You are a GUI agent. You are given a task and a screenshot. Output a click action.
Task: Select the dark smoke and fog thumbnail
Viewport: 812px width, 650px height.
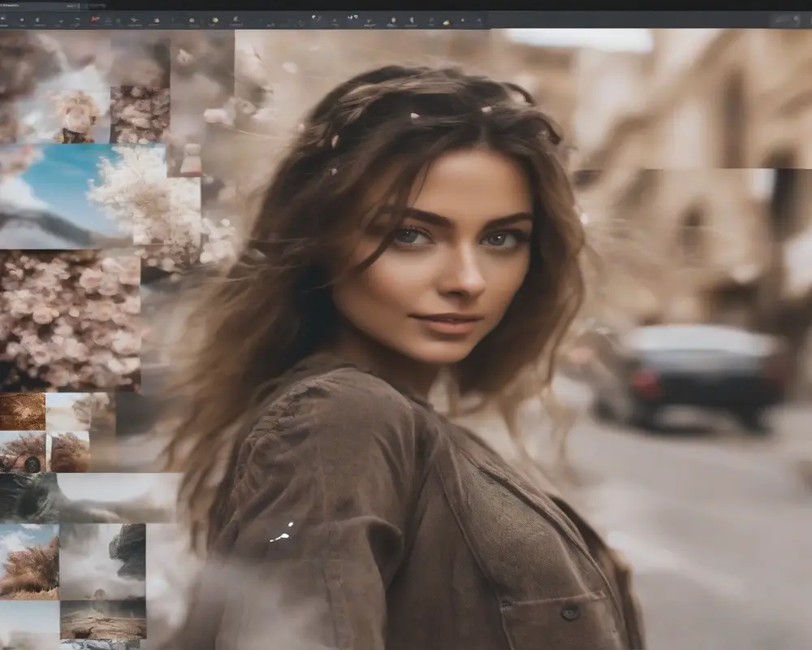pyautogui.click(x=103, y=561)
